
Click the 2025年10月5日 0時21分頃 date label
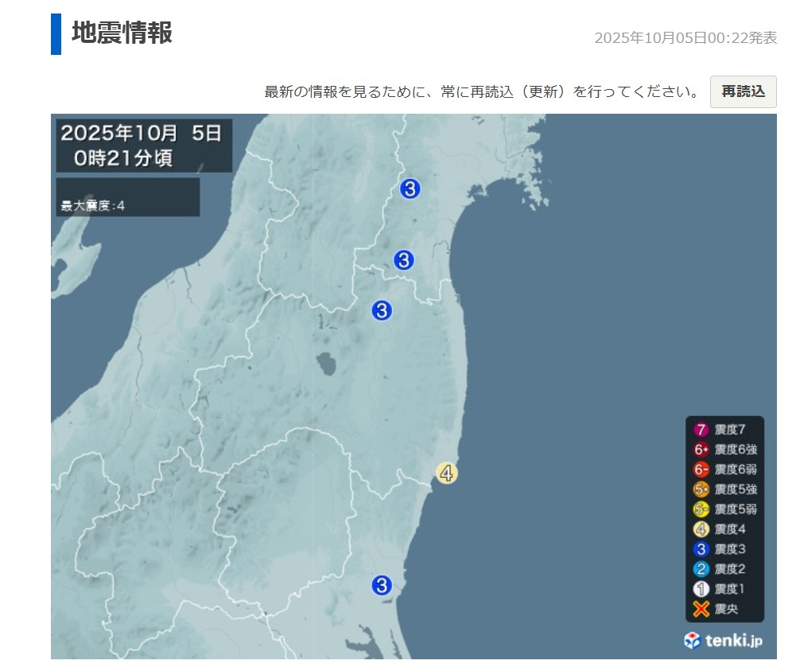pyautogui.click(x=143, y=145)
